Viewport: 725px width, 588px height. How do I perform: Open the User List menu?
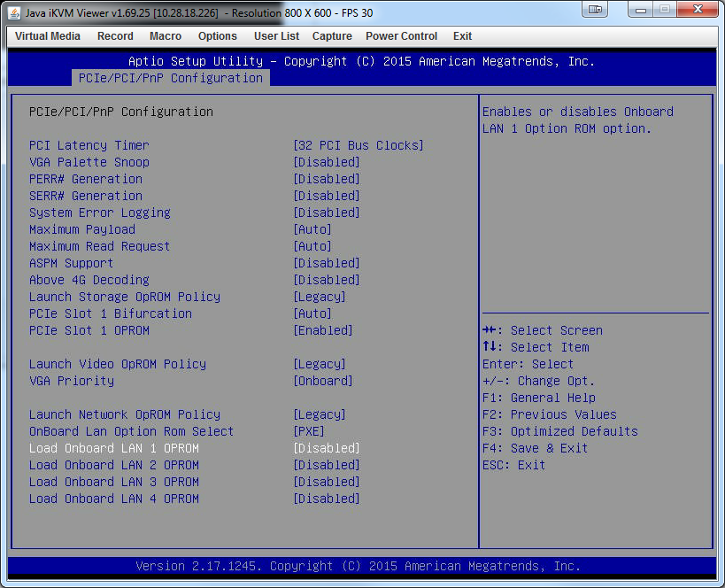(x=276, y=36)
